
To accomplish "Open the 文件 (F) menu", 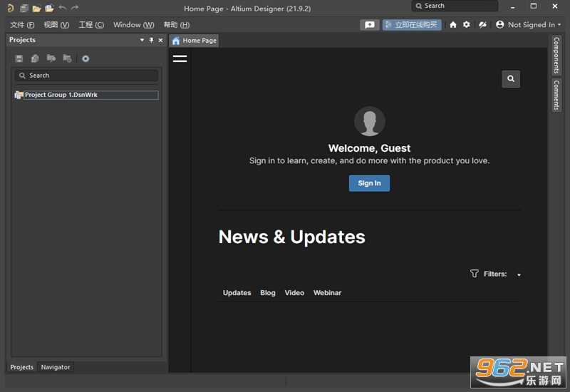I will tap(22, 25).
